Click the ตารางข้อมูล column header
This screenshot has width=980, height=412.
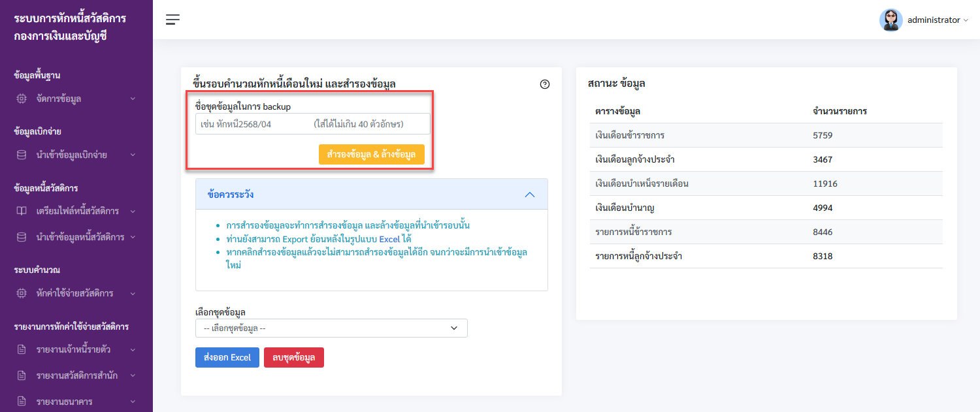pos(617,111)
